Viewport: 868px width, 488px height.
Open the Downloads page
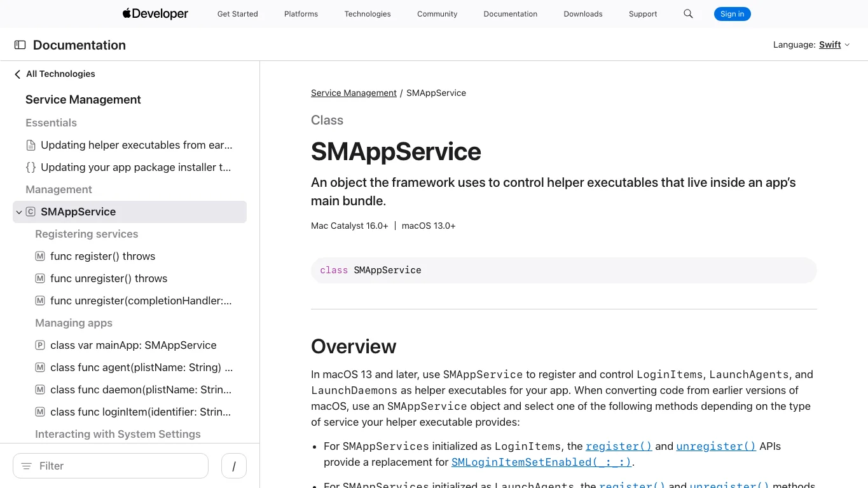pos(583,14)
